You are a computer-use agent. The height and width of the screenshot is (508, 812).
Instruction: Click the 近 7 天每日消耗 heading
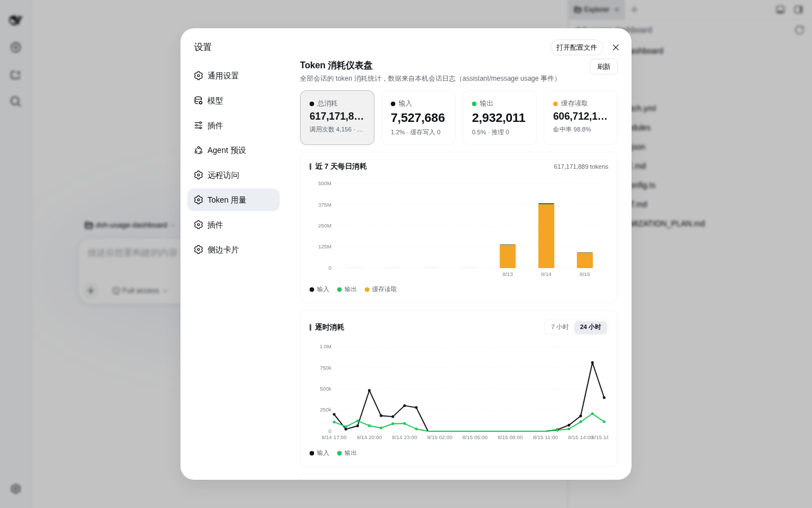pos(341,167)
